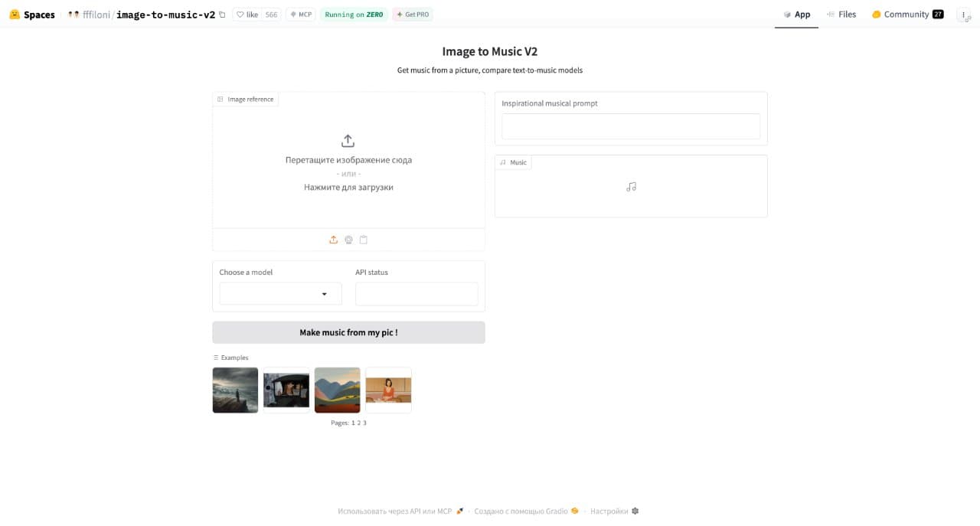The width and height of the screenshot is (980, 526).
Task: Switch to the Files tab
Action: [841, 15]
